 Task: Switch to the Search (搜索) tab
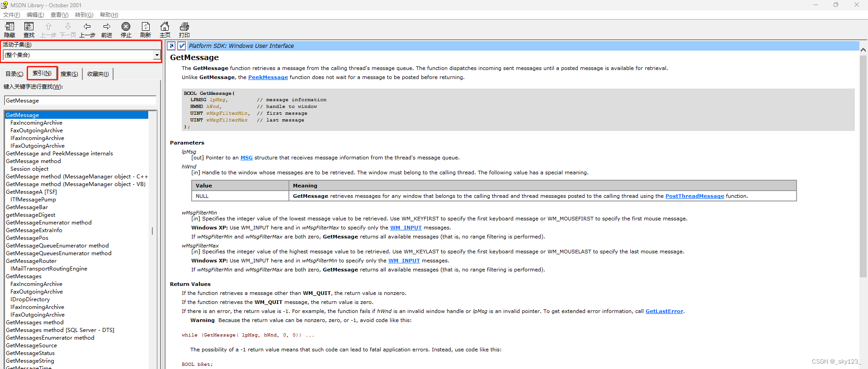(x=69, y=74)
